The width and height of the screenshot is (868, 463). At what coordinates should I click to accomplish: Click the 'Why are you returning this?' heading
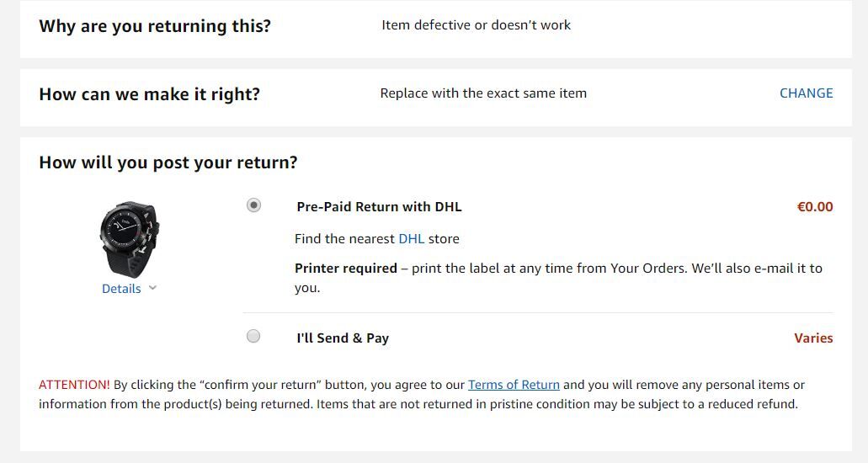click(x=155, y=26)
